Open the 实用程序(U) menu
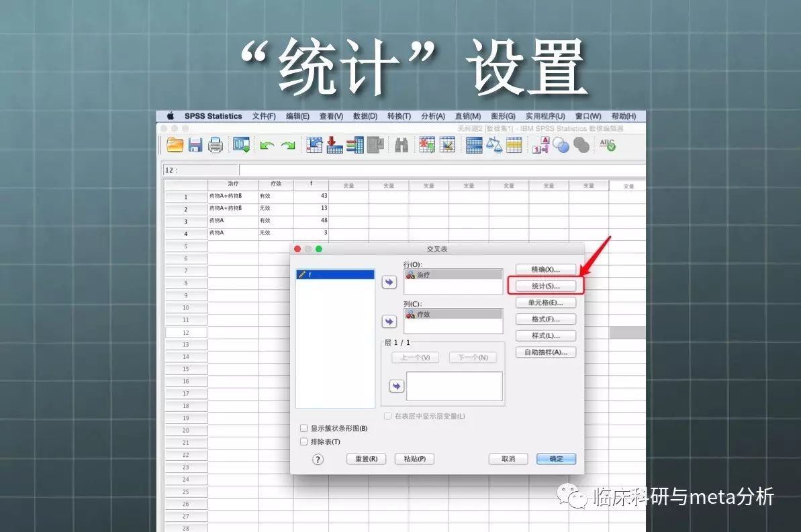The height and width of the screenshot is (532, 801). pos(545,116)
